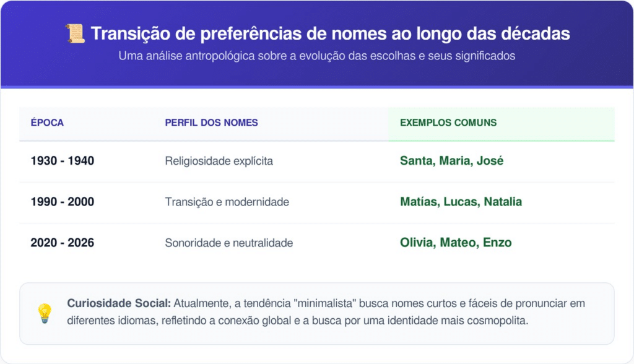Click the lightbulb icon beside Curiosidade Social
This screenshot has width=634, height=364.
coord(45,313)
